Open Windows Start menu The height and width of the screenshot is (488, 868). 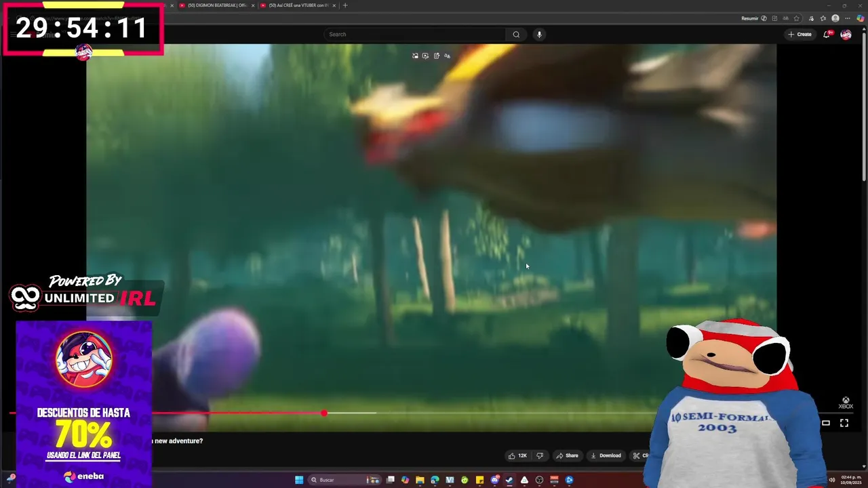[x=299, y=480]
